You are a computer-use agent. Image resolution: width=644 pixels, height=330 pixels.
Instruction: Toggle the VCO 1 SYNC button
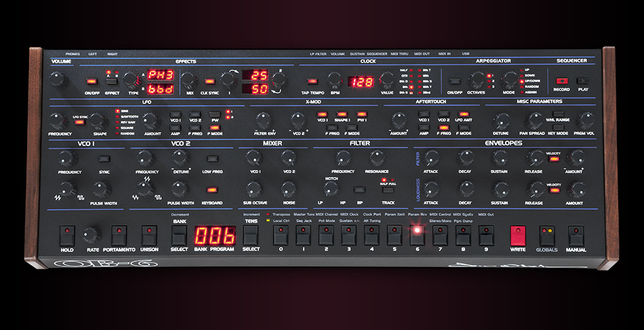coord(104,159)
